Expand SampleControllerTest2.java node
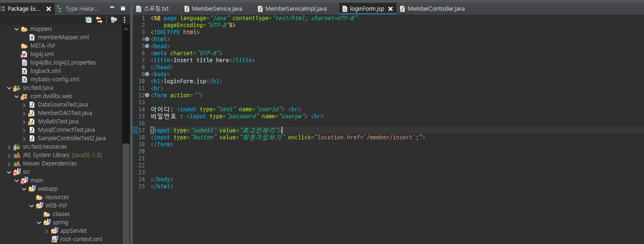Viewport: 644px width, 244px height. [24, 138]
